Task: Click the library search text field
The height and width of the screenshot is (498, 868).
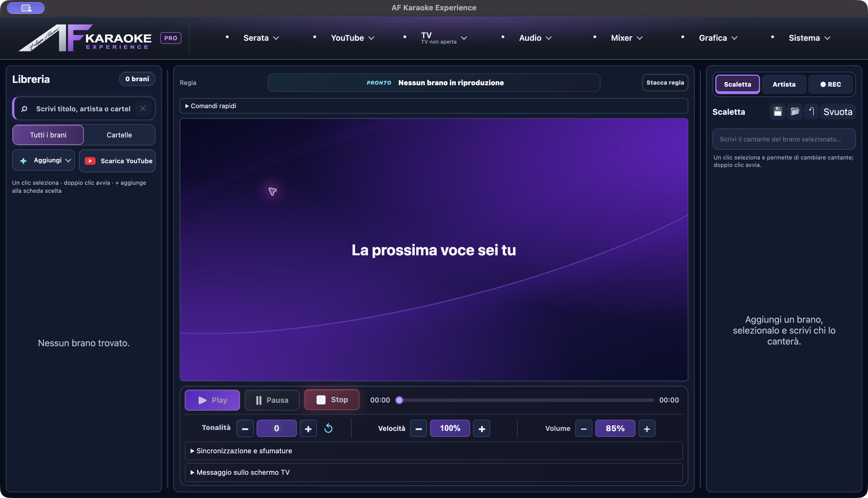Action: point(84,109)
